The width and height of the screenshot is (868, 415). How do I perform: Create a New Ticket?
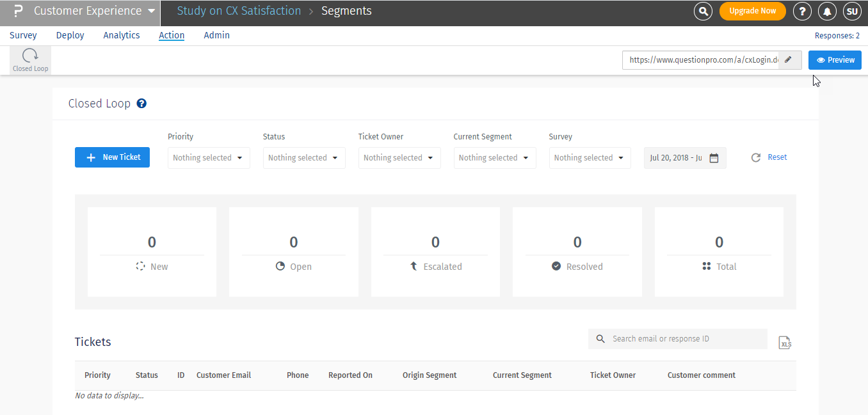112,157
